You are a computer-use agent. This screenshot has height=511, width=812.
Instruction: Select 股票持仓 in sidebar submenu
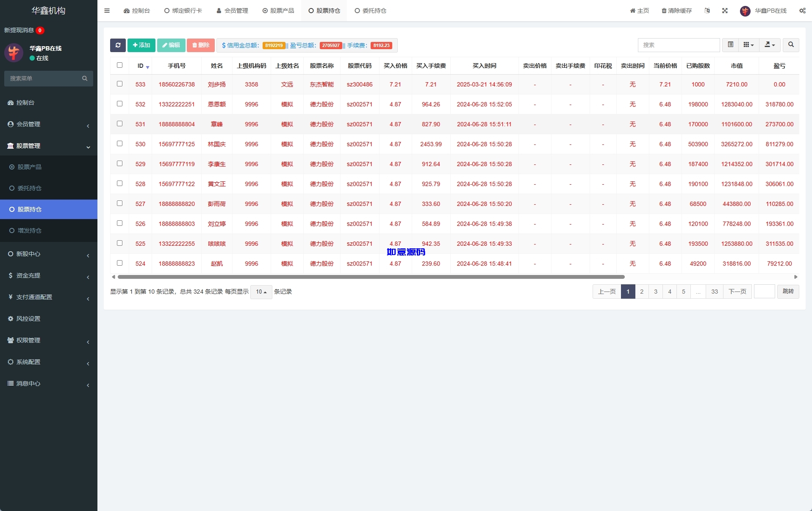coord(49,209)
